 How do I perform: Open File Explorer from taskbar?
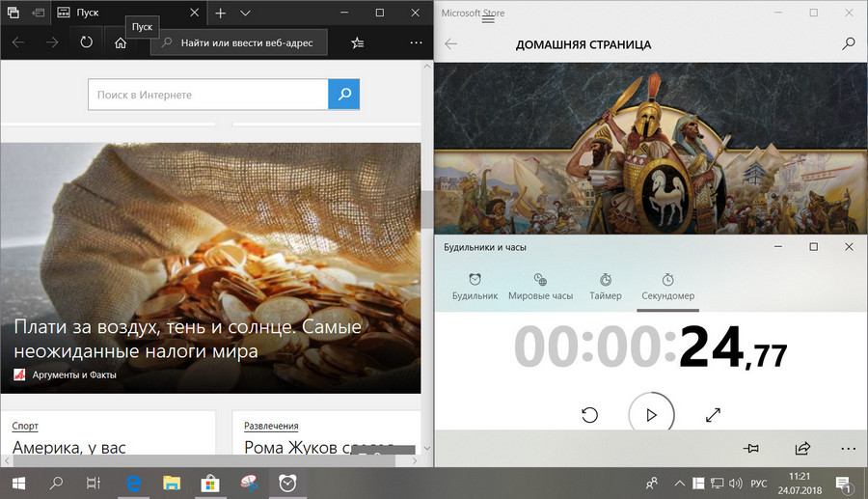coord(172,484)
